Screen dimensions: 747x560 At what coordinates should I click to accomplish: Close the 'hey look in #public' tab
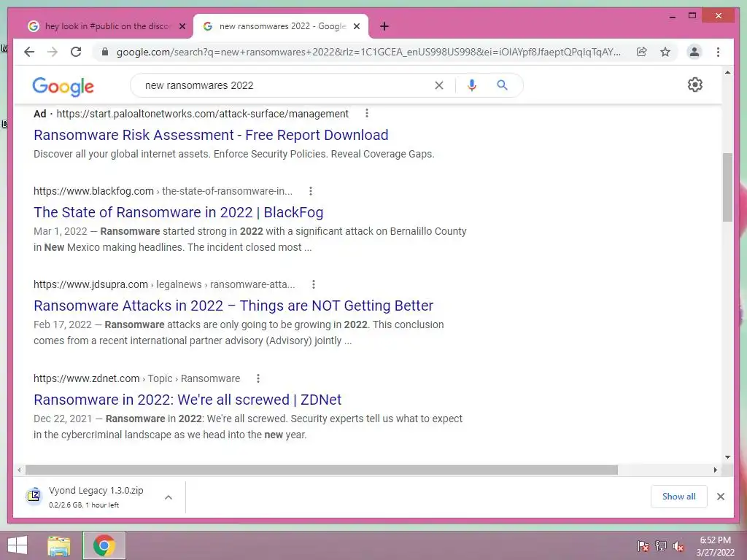(182, 26)
